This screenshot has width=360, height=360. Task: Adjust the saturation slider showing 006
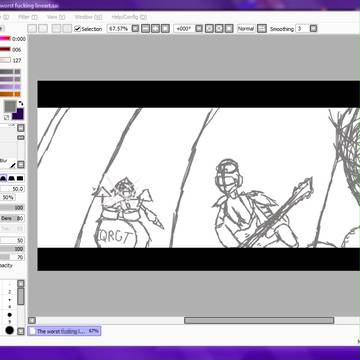coord(5,49)
